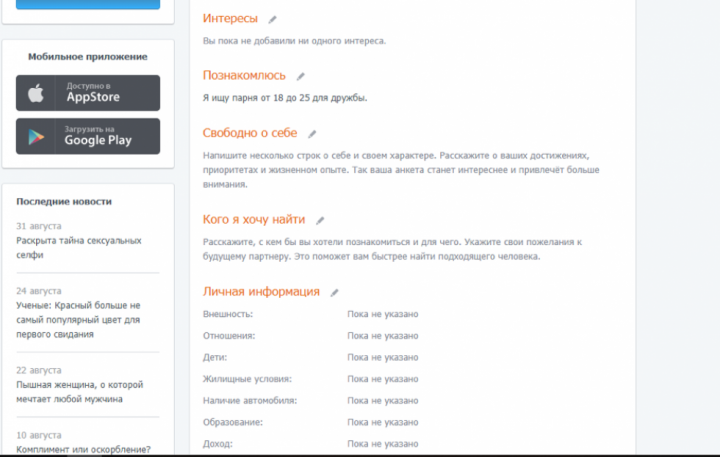Viewport: 720px width, 457px height.
Task: Open news Пышная женщина, о которой мечтает
Action: coord(80,392)
